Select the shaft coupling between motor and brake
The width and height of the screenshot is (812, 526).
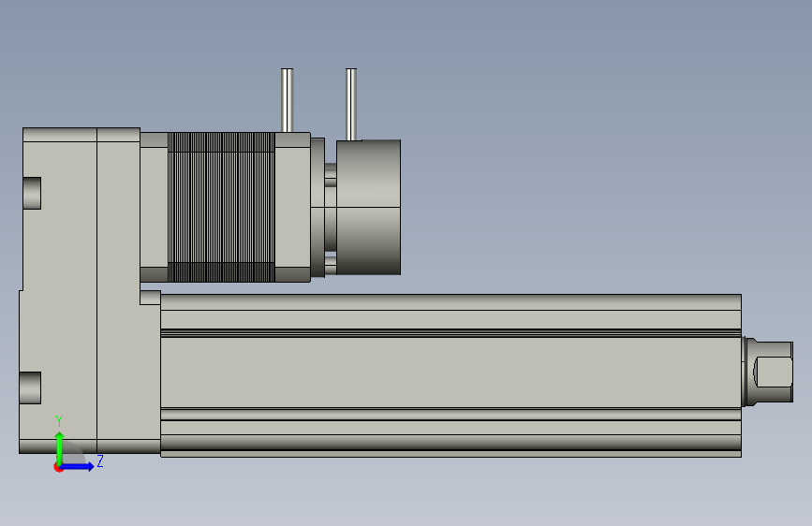pyautogui.click(x=331, y=207)
